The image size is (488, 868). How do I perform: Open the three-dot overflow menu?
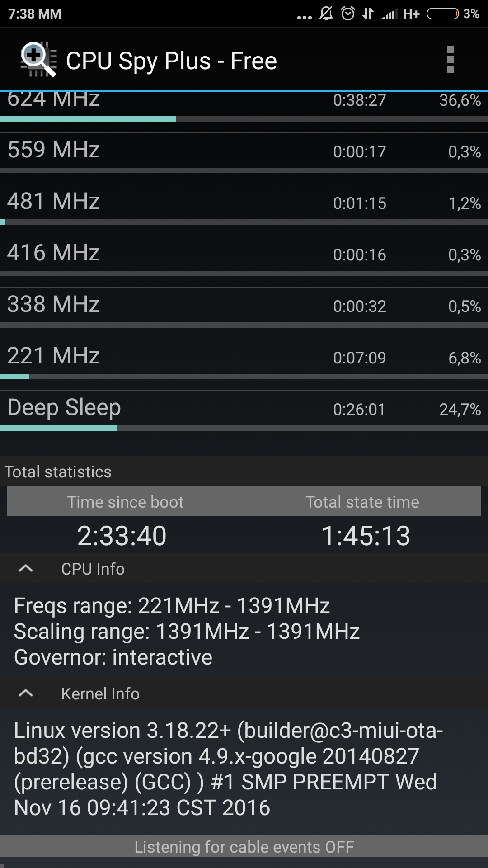[x=450, y=60]
